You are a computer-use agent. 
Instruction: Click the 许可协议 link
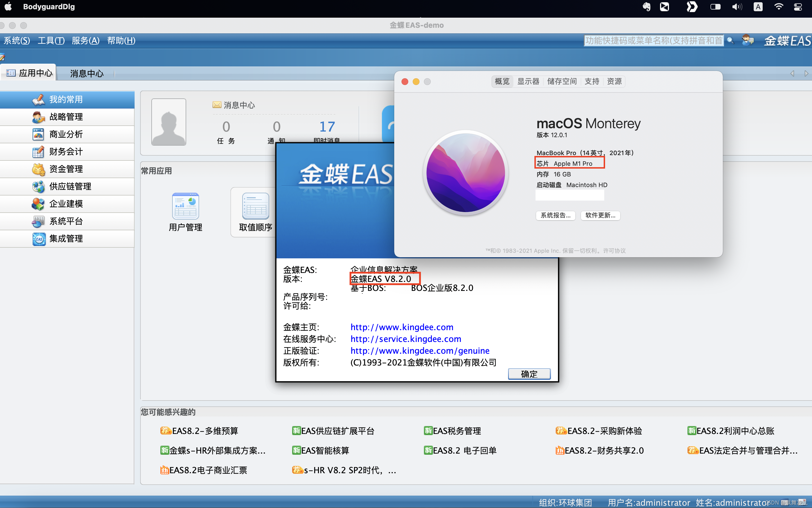click(x=614, y=251)
